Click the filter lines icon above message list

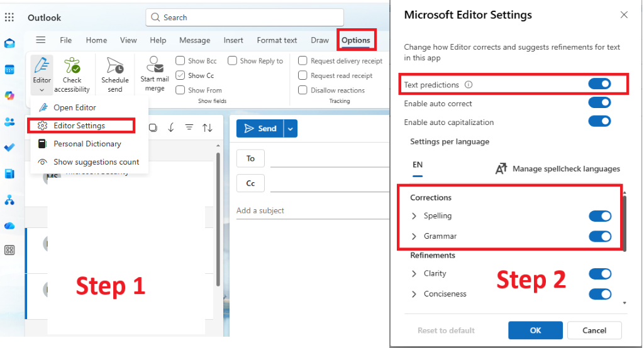(189, 128)
